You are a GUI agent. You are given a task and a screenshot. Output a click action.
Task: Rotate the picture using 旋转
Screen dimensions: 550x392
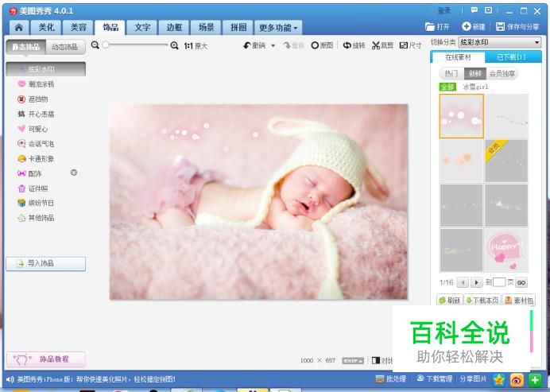tap(354, 45)
